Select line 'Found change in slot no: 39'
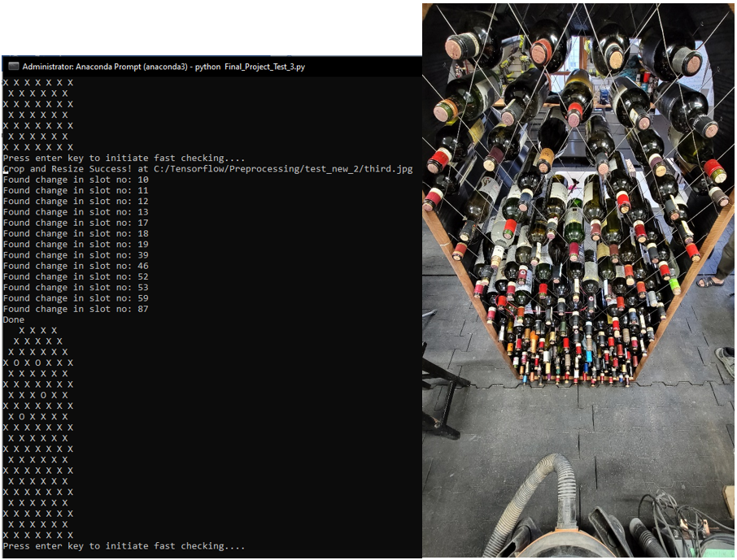The width and height of the screenshot is (737, 560). (76, 255)
